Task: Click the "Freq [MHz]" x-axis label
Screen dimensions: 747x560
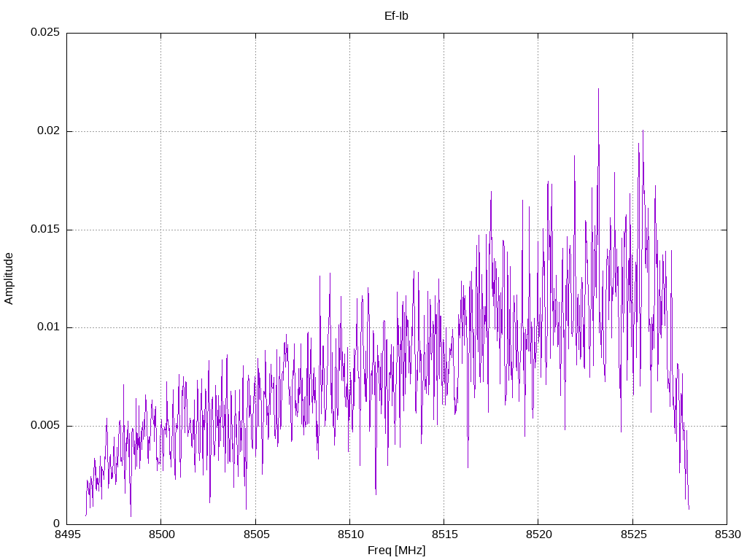Action: click(x=396, y=551)
